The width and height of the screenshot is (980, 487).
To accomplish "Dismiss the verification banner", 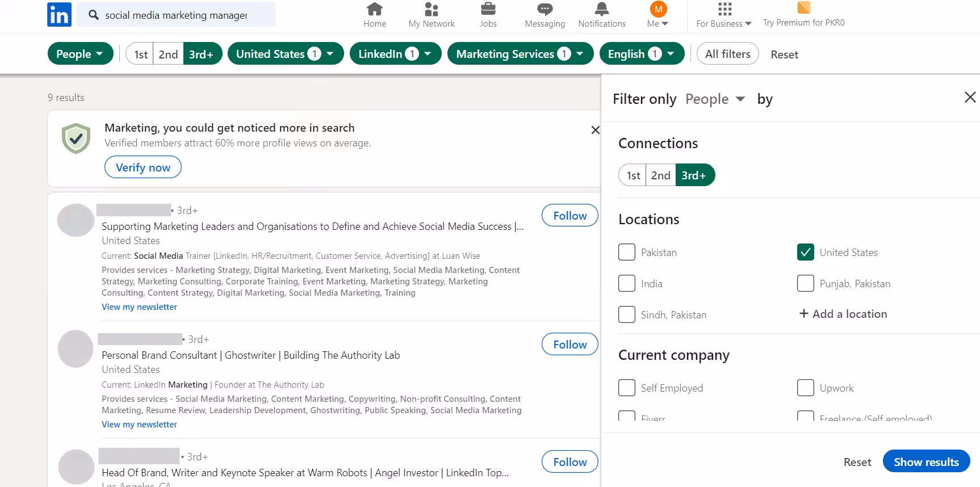I will 595,130.
